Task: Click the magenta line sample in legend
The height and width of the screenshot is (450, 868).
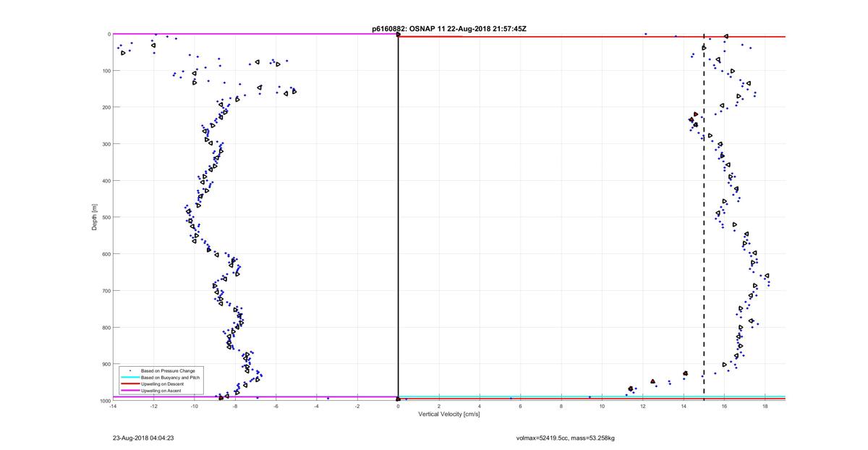Action: 130,391
